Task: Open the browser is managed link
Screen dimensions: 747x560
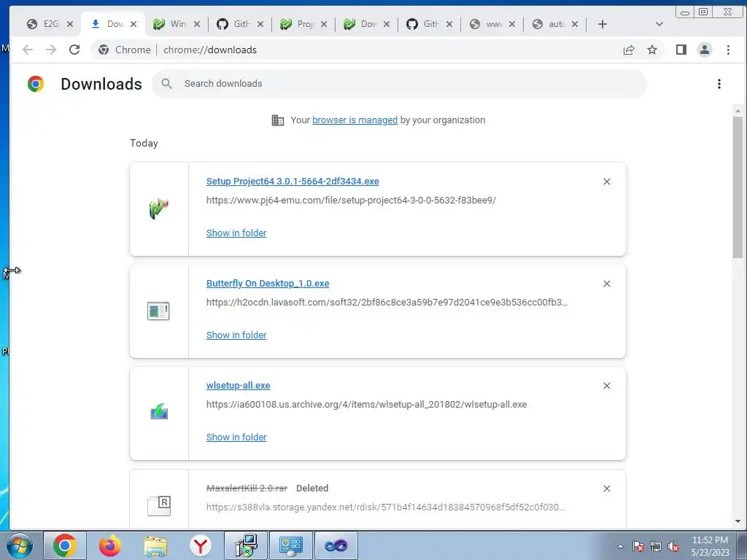Action: point(355,120)
